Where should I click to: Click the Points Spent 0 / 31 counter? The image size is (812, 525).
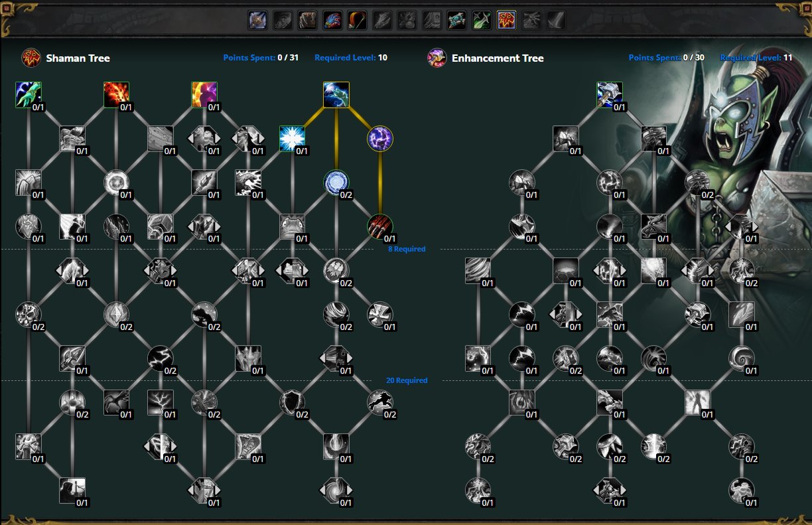click(x=261, y=58)
